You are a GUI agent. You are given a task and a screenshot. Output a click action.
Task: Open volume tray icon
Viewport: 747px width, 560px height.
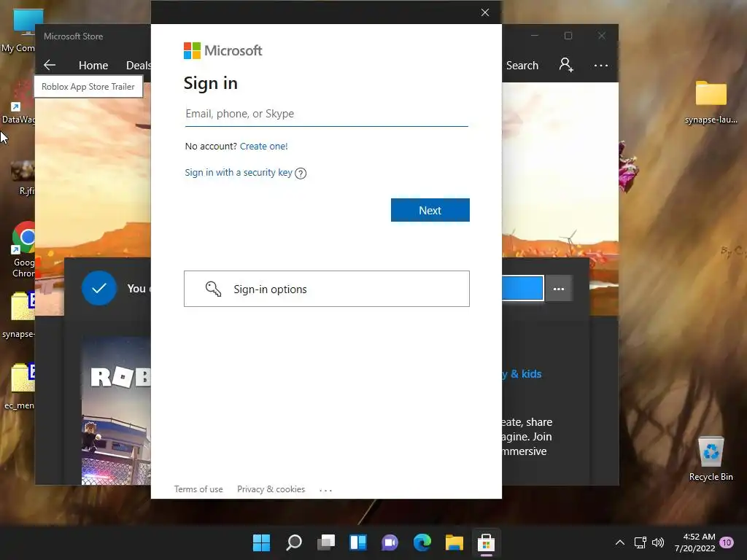pos(658,542)
